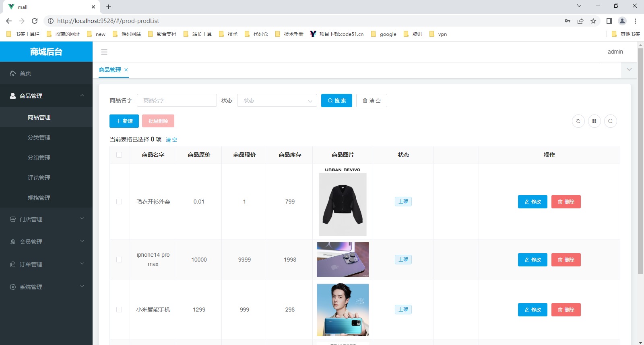
Task: Open the 书签工具栏 bookmark folder
Action: (x=23, y=34)
